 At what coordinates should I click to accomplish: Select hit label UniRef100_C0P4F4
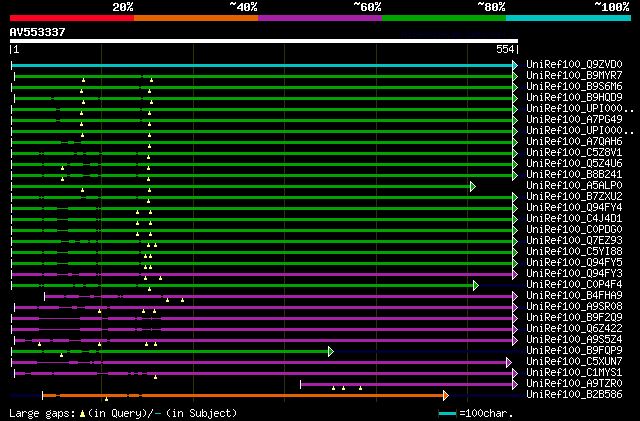pos(574,285)
